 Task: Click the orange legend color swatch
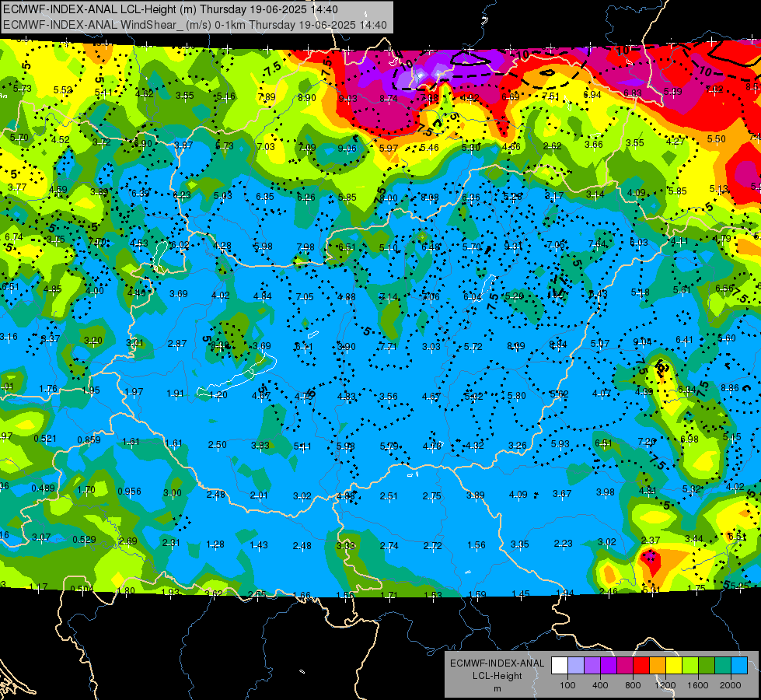(x=658, y=665)
